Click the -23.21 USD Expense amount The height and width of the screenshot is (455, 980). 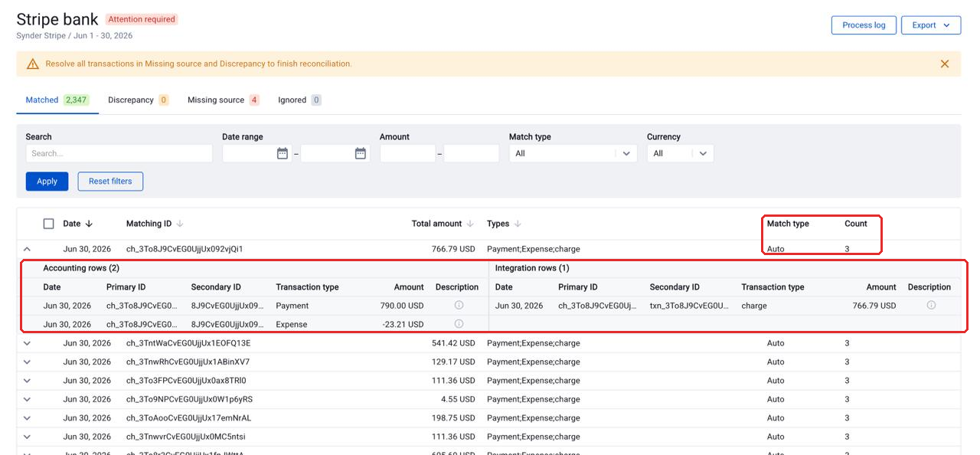point(403,324)
